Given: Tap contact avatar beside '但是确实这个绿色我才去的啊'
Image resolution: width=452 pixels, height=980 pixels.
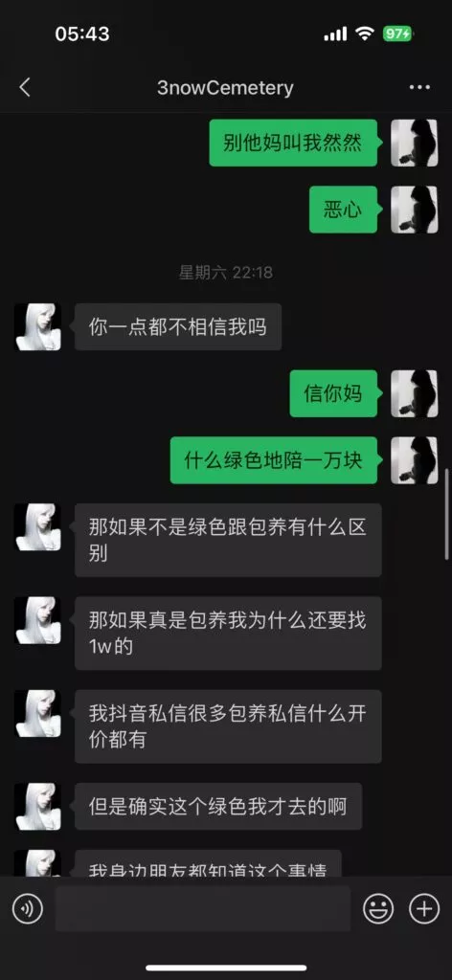Looking at the screenshot, I should 38,806.
